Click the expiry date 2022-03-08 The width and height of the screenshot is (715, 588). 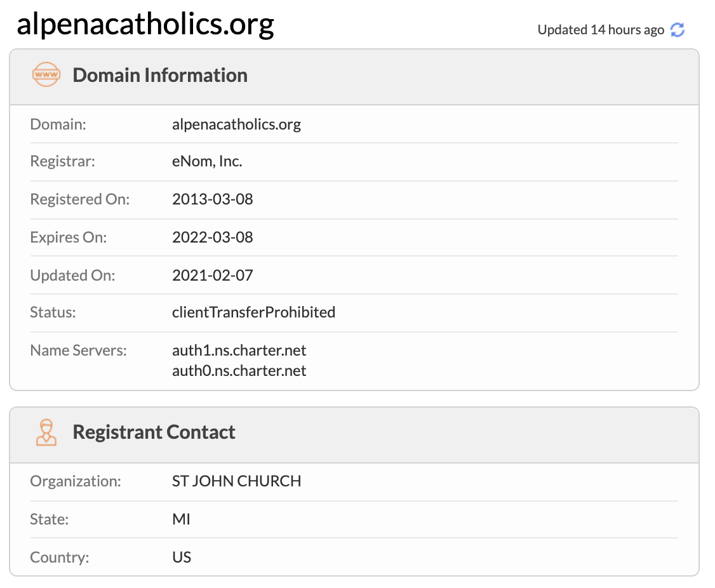pyautogui.click(x=213, y=237)
